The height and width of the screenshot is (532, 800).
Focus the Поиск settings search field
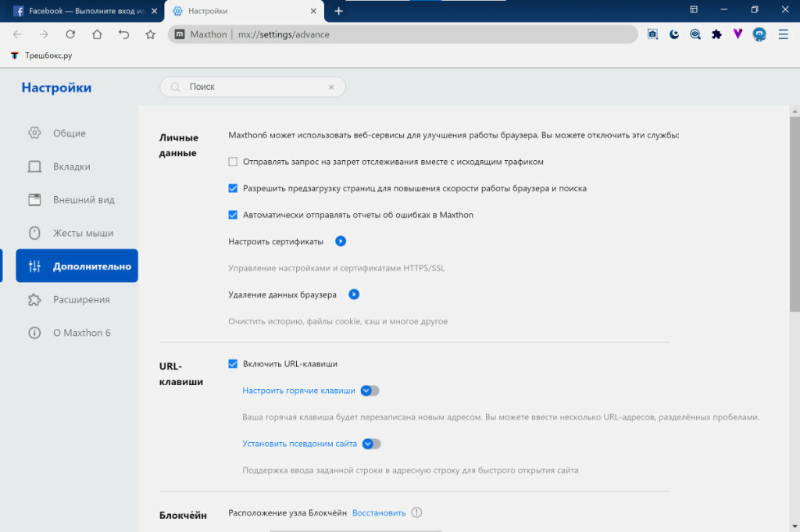point(252,87)
